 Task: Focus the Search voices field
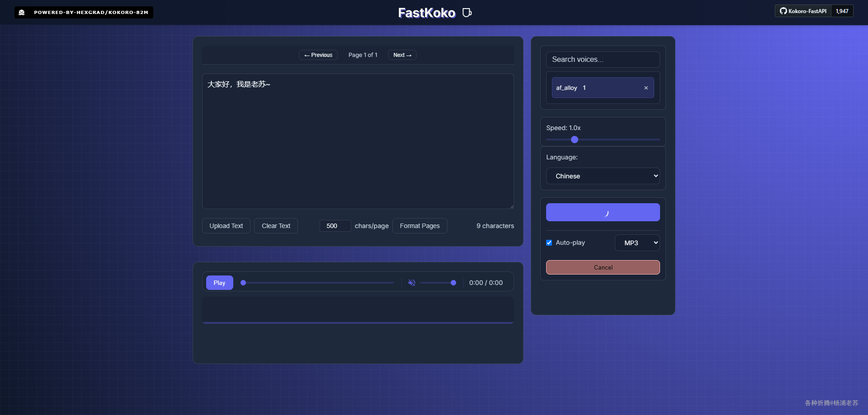tap(603, 60)
